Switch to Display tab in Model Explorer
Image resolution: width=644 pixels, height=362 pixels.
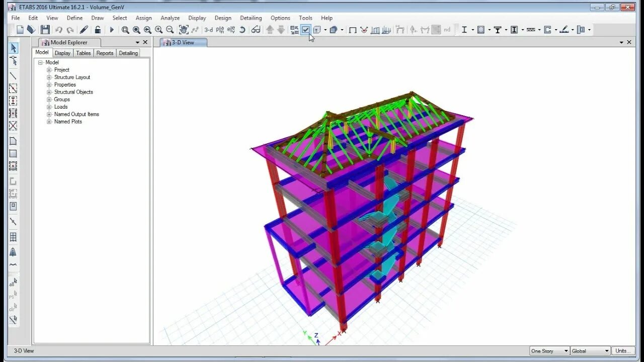(63, 53)
